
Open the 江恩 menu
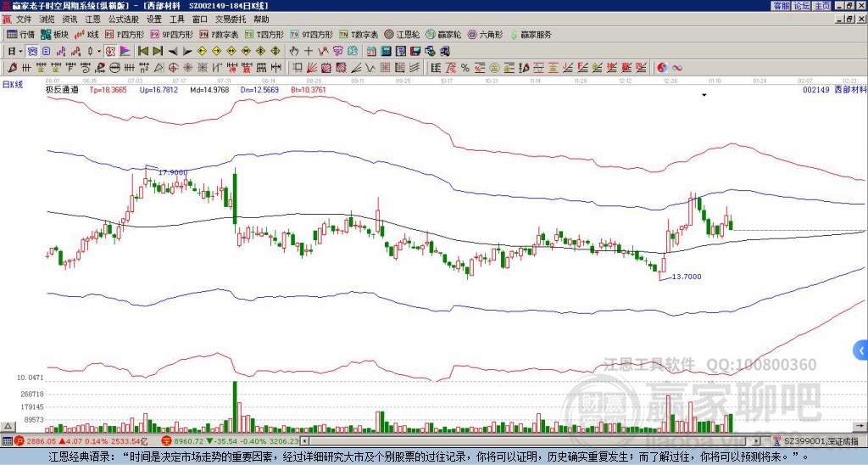pyautogui.click(x=92, y=20)
